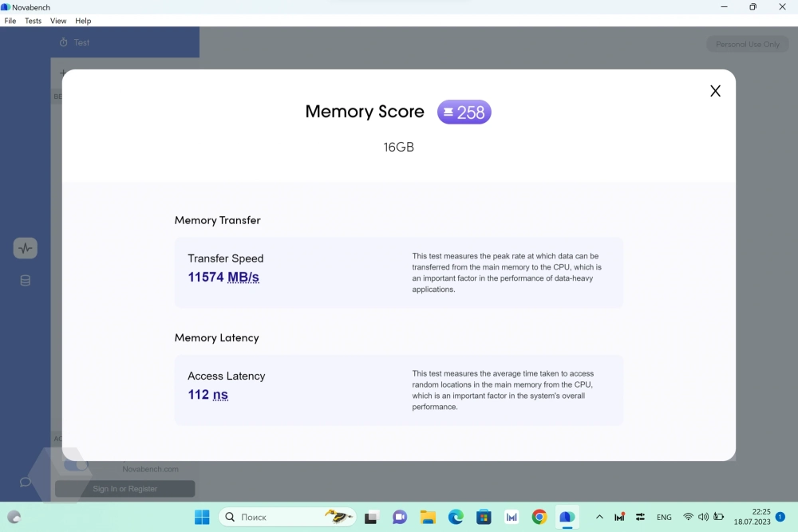This screenshot has width=798, height=532.
Task: Launch File Explorer from the taskbar
Action: tap(428, 517)
